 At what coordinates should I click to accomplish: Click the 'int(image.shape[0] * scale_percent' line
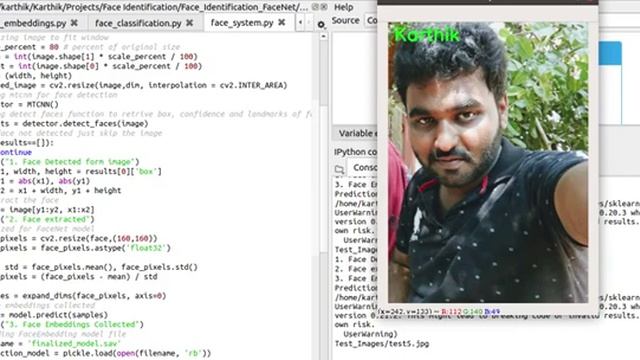pos(101,66)
